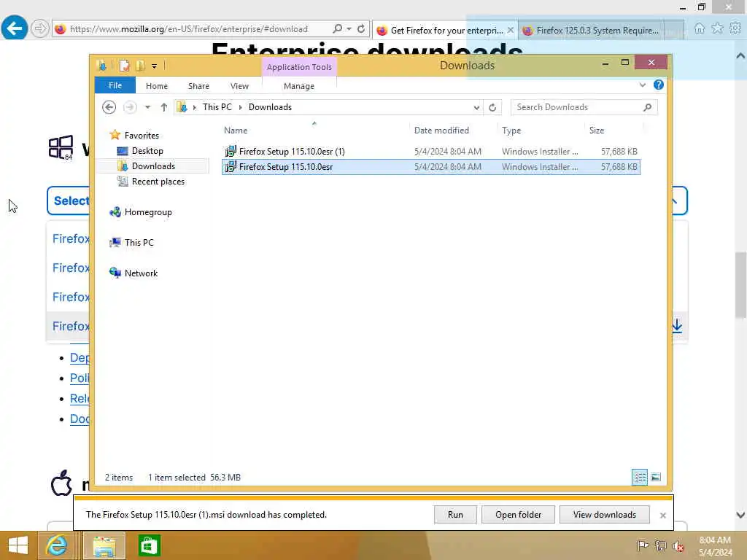The height and width of the screenshot is (560, 747).
Task: Click Properties icon in quick access toolbar
Action: click(x=124, y=66)
